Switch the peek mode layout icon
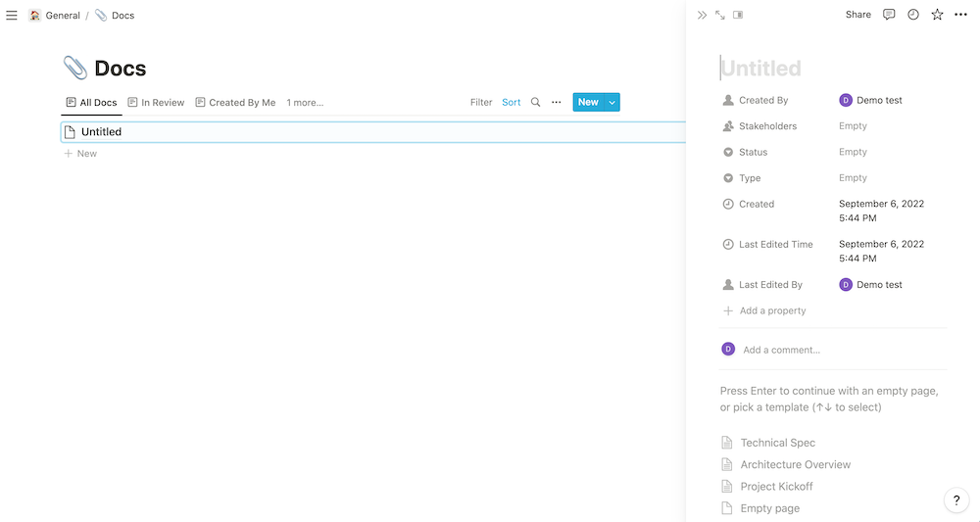The width and height of the screenshot is (980, 522). tap(738, 15)
